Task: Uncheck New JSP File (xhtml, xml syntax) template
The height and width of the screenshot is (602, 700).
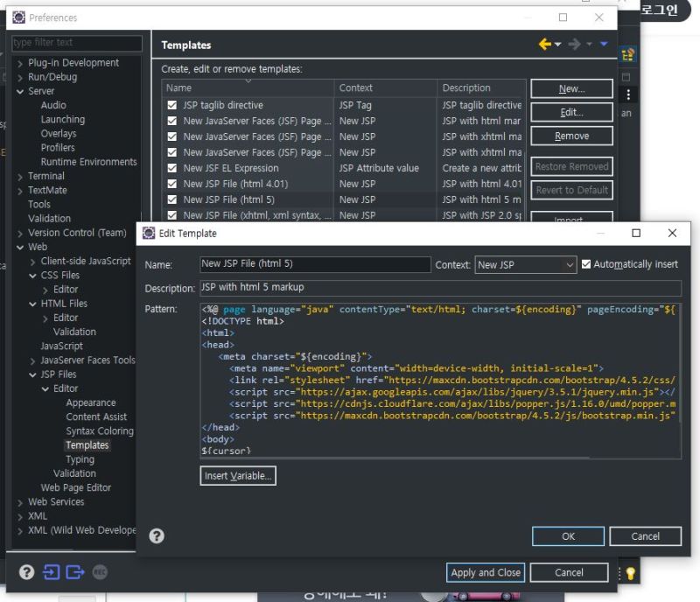Action: click(x=171, y=215)
